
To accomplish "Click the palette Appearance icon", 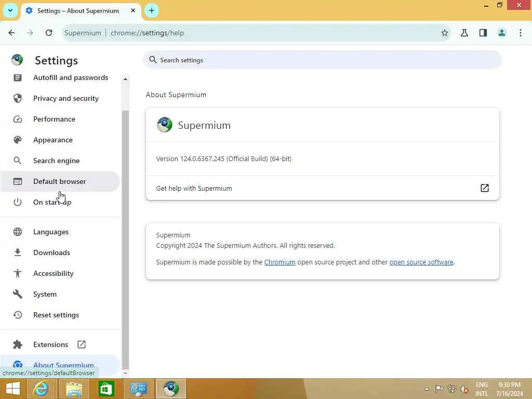I will tap(18, 140).
